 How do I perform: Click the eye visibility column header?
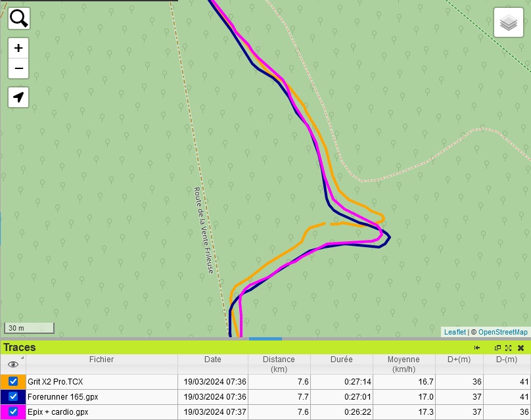(12, 364)
